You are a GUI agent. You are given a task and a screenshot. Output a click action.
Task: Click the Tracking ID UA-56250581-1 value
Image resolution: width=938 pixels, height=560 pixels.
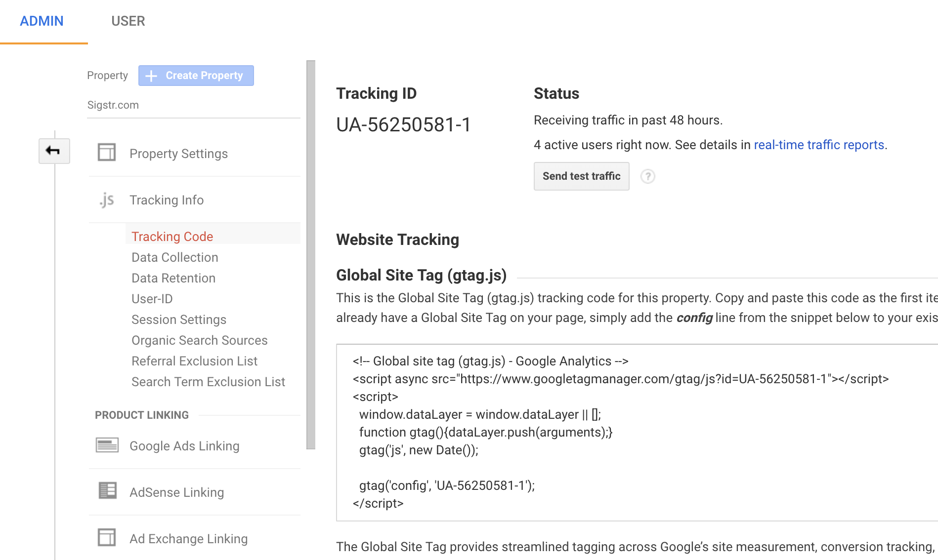[x=403, y=124]
